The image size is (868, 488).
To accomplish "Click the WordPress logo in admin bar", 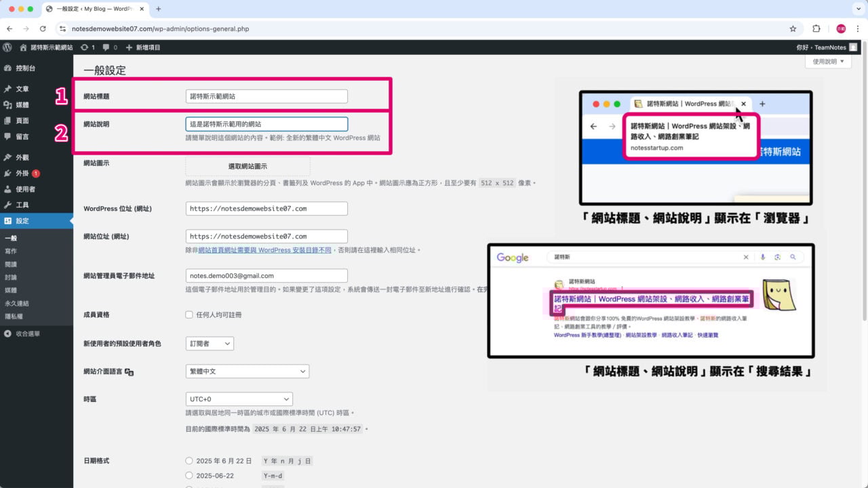I will pos(7,47).
